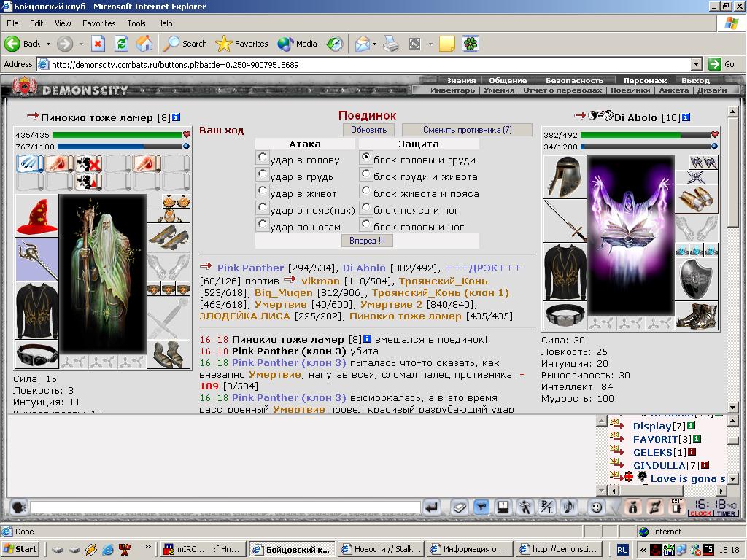Select attack 'удар по ногам'
This screenshot has width=747, height=560.
click(262, 223)
